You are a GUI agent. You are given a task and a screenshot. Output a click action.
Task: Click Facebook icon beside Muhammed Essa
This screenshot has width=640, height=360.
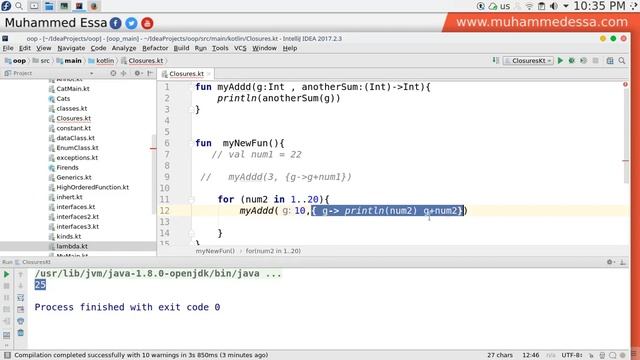click(116, 23)
